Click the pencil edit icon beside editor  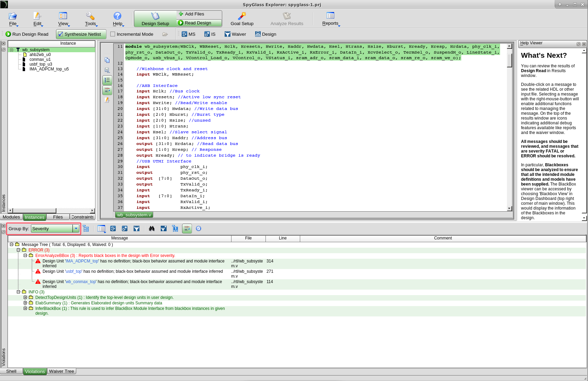[x=107, y=100]
